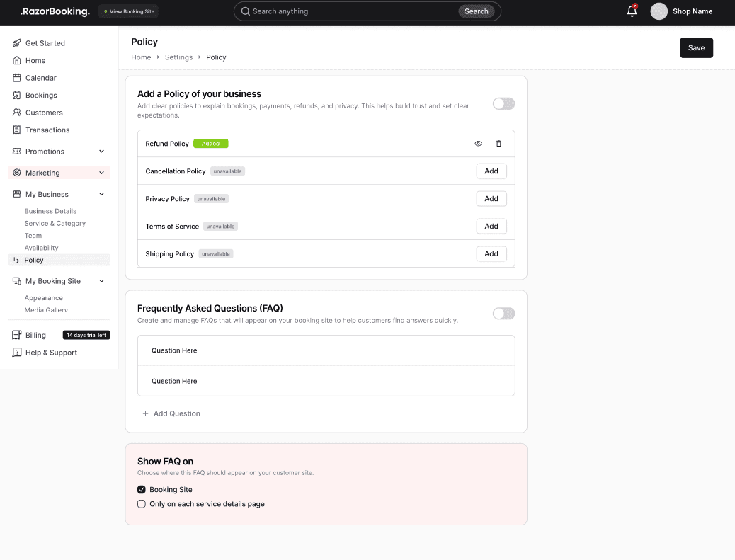
Task: Delete the Refund Policy with trash icon
Action: pos(498,144)
